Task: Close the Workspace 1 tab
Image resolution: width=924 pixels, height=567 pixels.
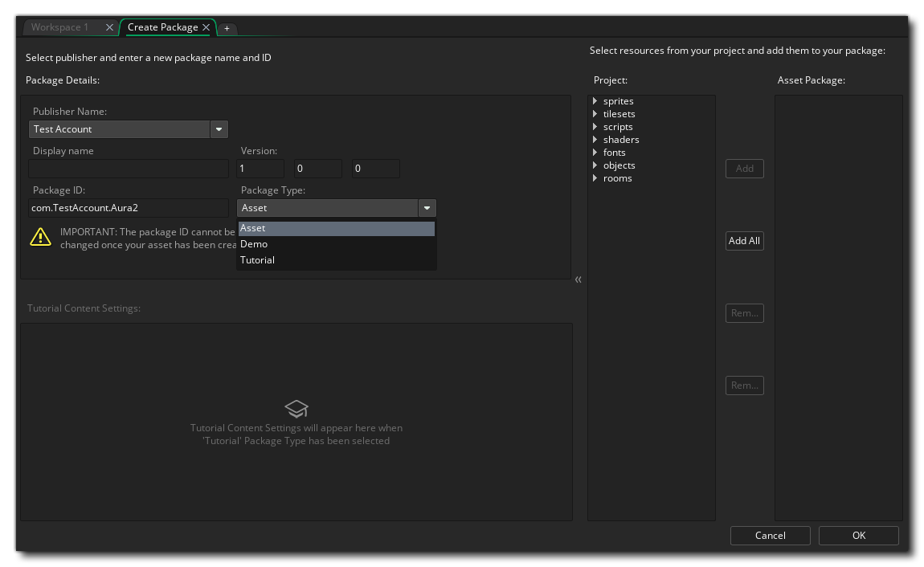Action: click(x=109, y=27)
